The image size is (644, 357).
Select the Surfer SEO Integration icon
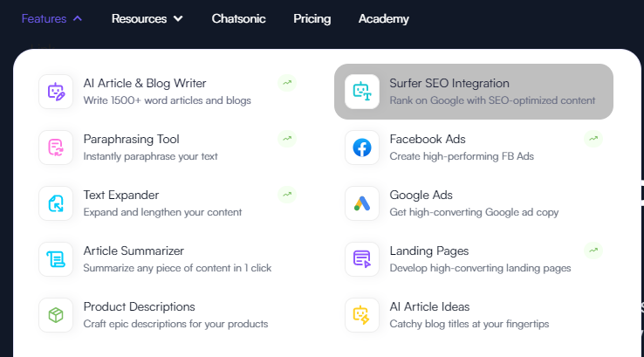pos(362,92)
